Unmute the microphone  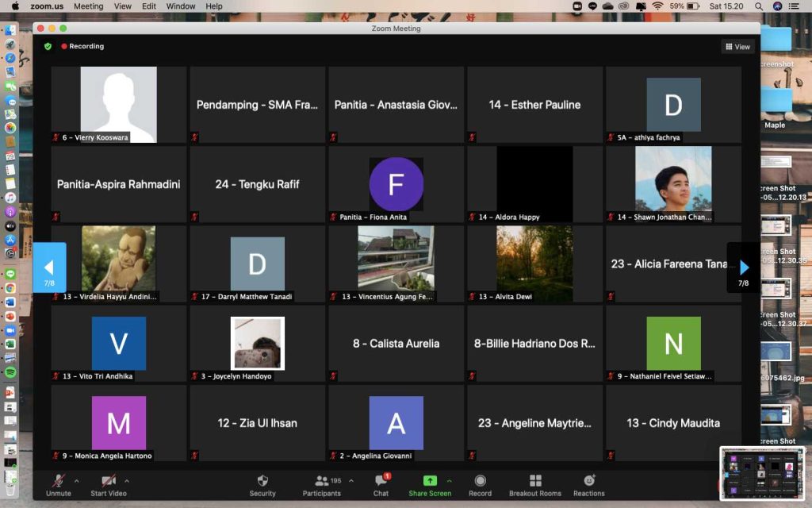click(58, 481)
